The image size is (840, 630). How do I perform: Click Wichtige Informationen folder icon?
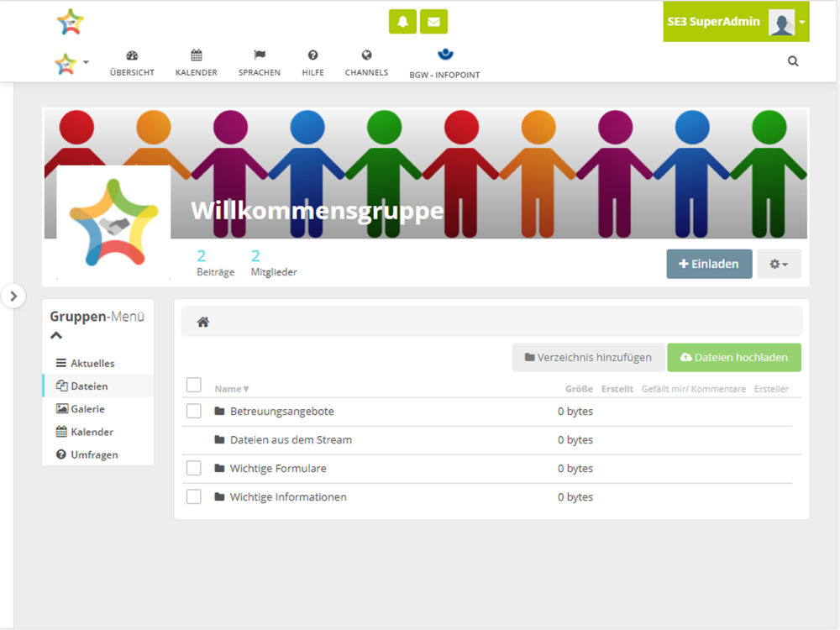219,496
